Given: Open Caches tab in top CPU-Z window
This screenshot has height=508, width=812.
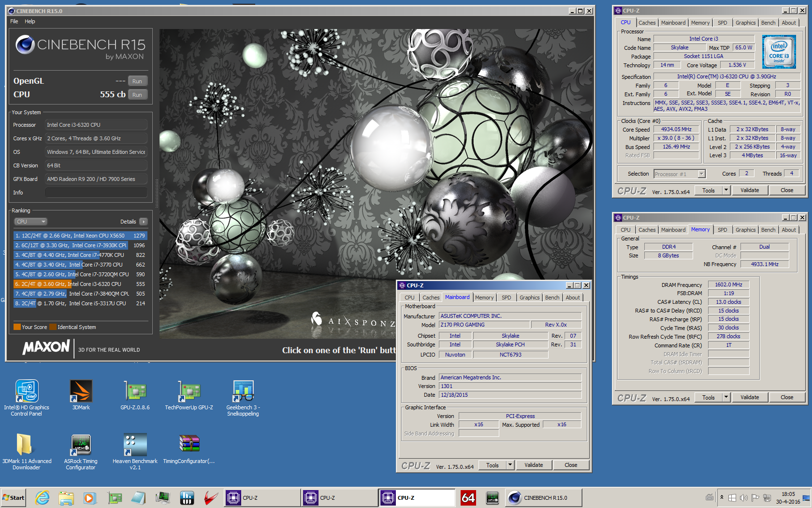Looking at the screenshot, I should tap(647, 23).
